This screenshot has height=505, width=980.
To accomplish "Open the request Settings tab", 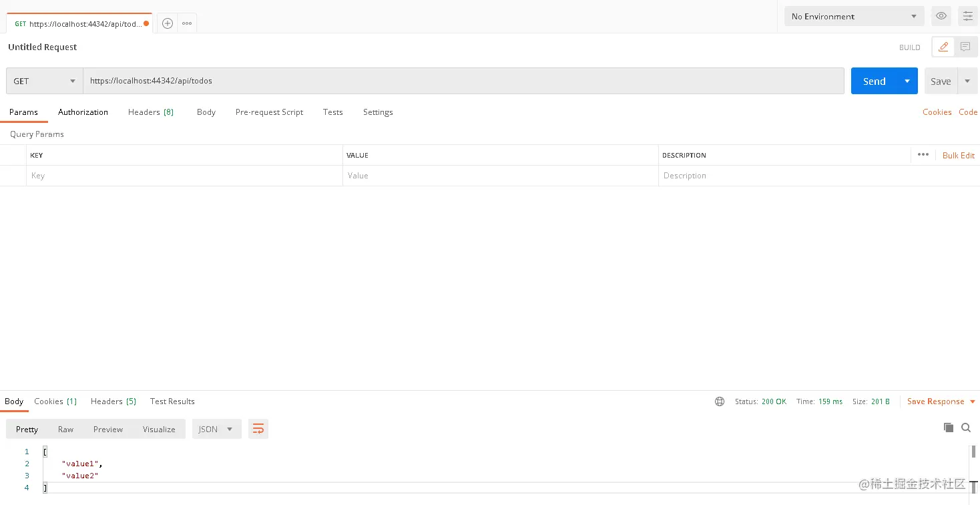I will 378,112.
